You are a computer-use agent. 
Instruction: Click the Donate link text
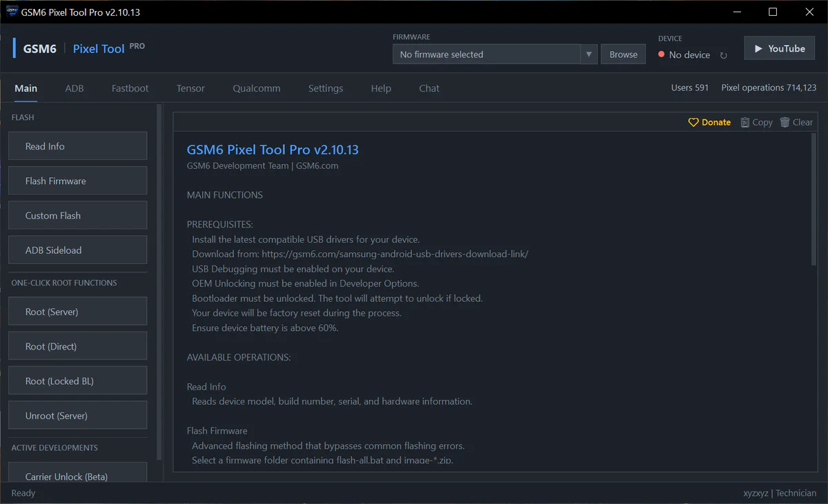tap(716, 122)
